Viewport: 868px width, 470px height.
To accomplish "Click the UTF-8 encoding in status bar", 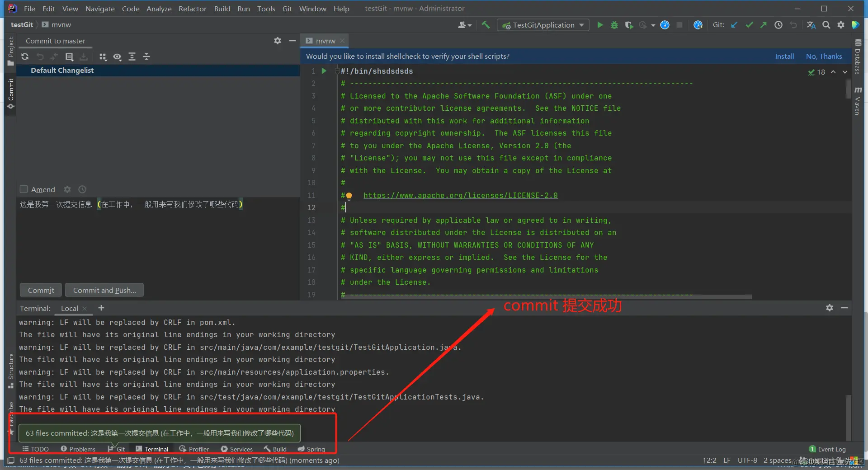I will (747, 460).
